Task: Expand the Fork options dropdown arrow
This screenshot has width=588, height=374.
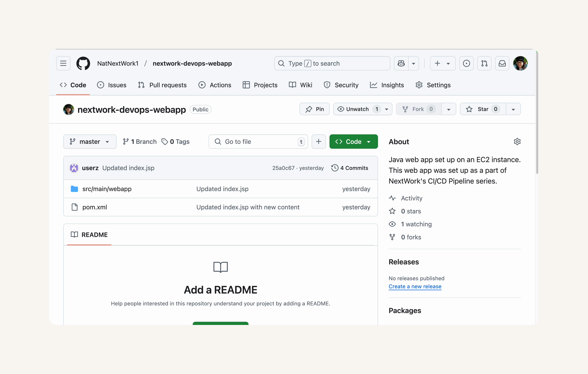Action: click(449, 109)
